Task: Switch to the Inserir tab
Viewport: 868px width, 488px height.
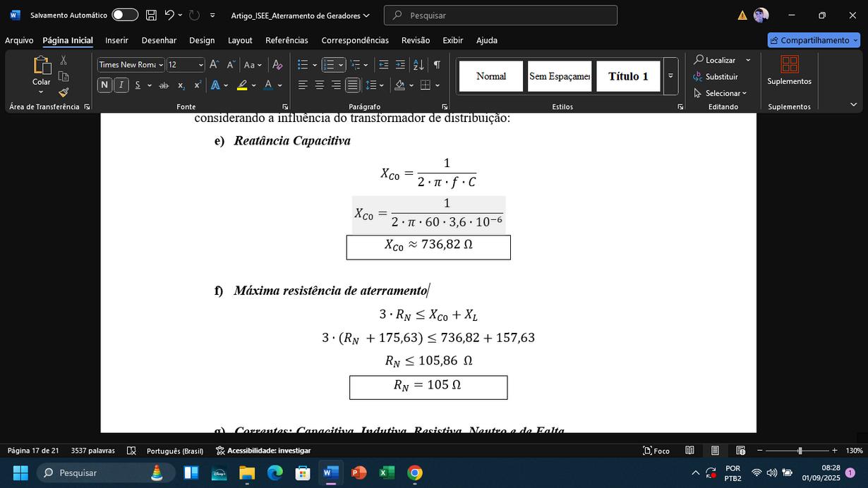Action: [x=116, y=40]
